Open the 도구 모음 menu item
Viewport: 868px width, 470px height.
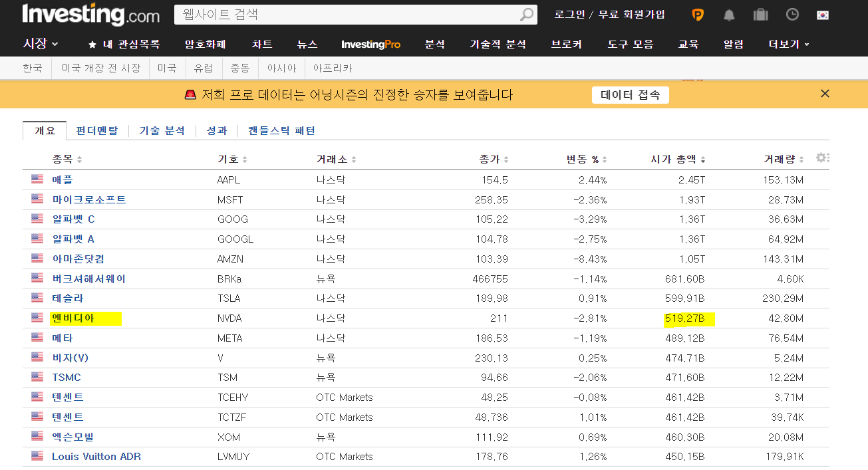tap(631, 45)
